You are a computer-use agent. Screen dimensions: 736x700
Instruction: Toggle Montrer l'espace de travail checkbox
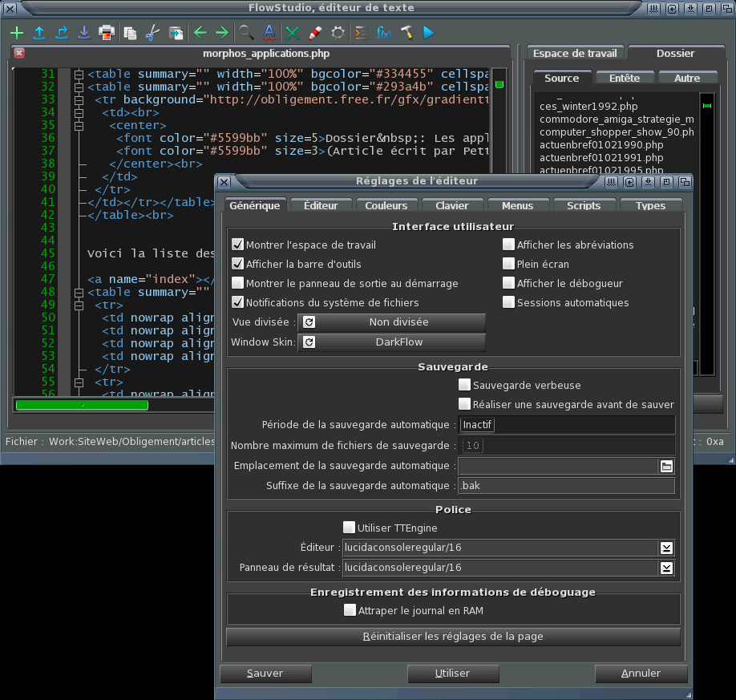pos(237,245)
